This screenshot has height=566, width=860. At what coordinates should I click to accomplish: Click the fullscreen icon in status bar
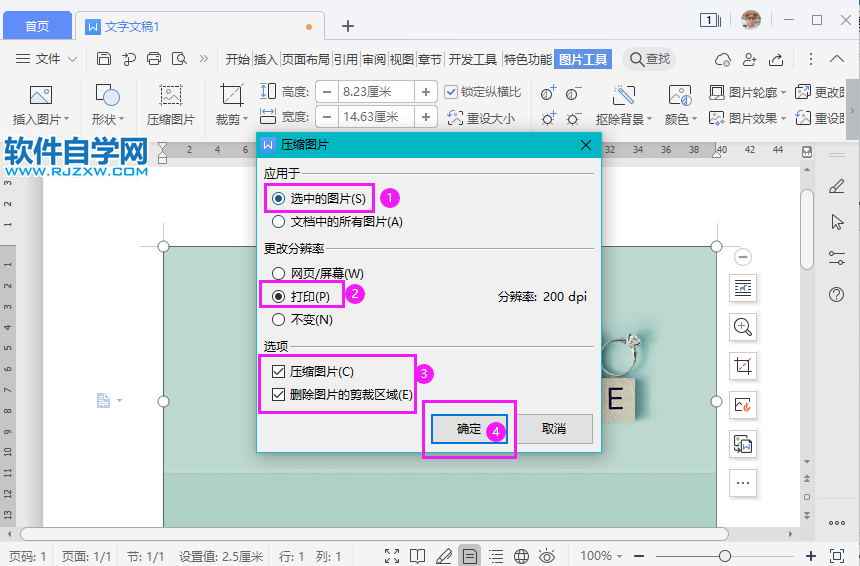tap(392, 556)
